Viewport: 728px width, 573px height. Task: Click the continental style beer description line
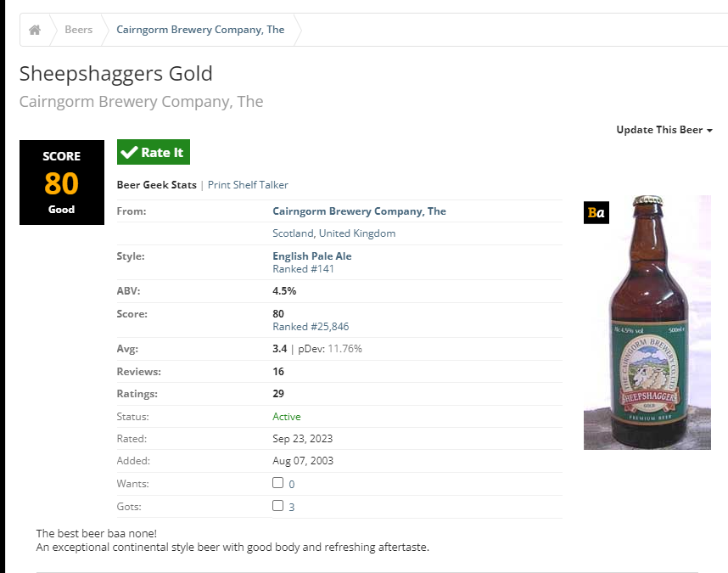[232, 547]
